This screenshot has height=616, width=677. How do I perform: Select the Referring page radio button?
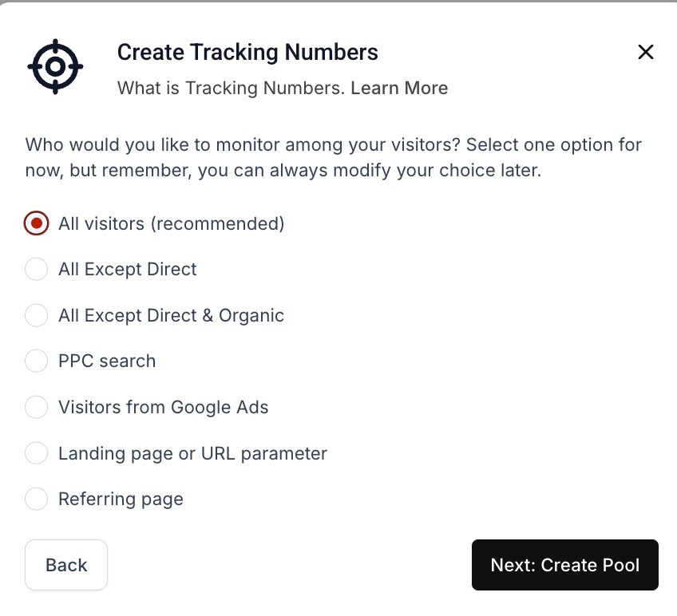(x=36, y=500)
